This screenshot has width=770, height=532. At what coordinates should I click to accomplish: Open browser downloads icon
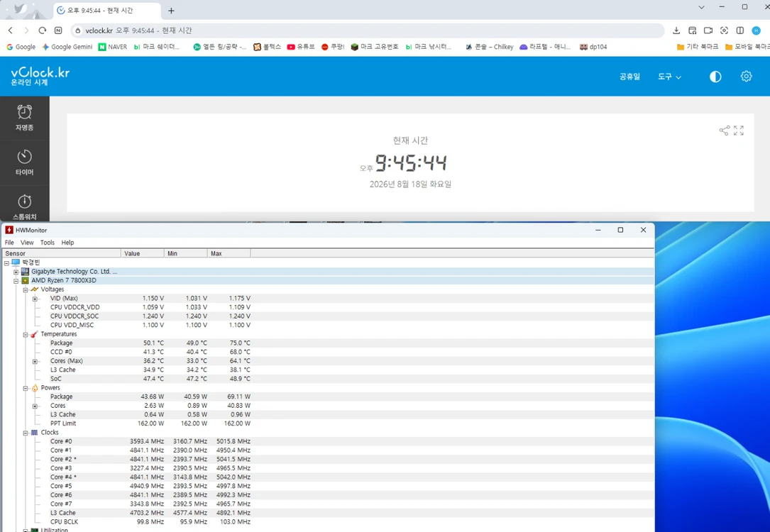click(x=676, y=31)
